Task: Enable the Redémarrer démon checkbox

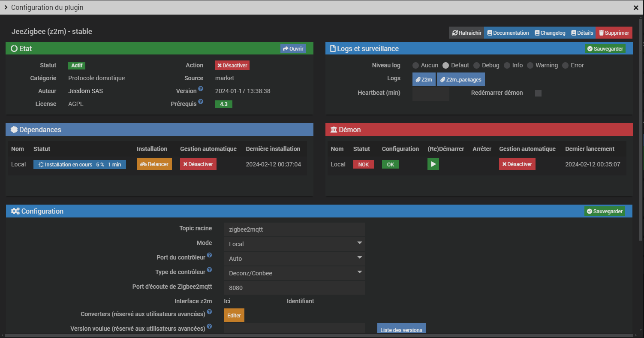Action: (x=538, y=93)
